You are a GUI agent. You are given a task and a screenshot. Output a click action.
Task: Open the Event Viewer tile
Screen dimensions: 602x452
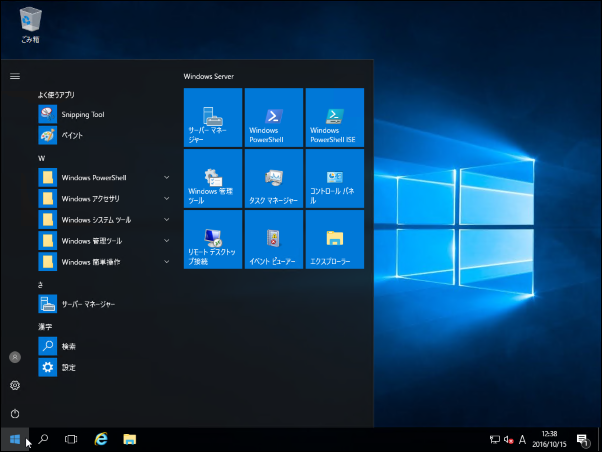point(274,239)
